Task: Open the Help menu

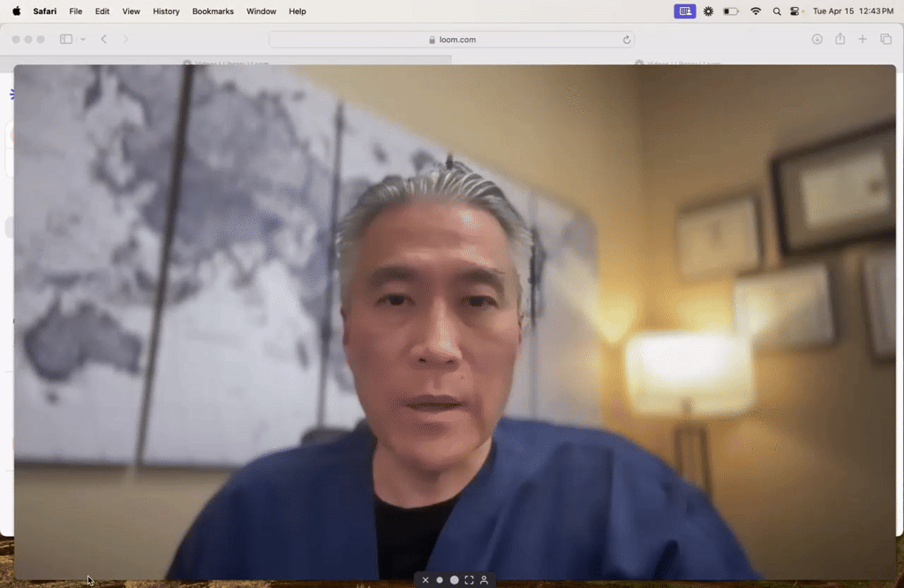Action: 298,11
